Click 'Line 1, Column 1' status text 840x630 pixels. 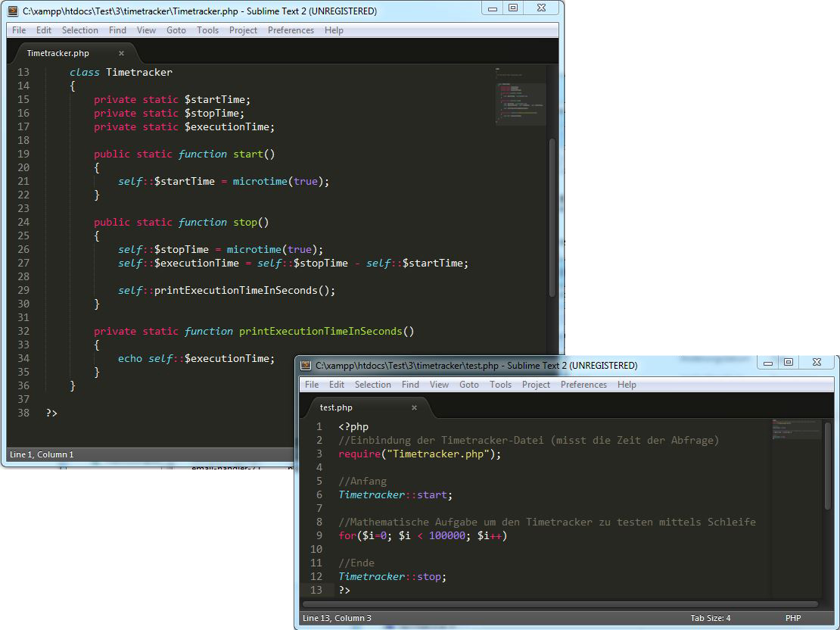coord(42,454)
